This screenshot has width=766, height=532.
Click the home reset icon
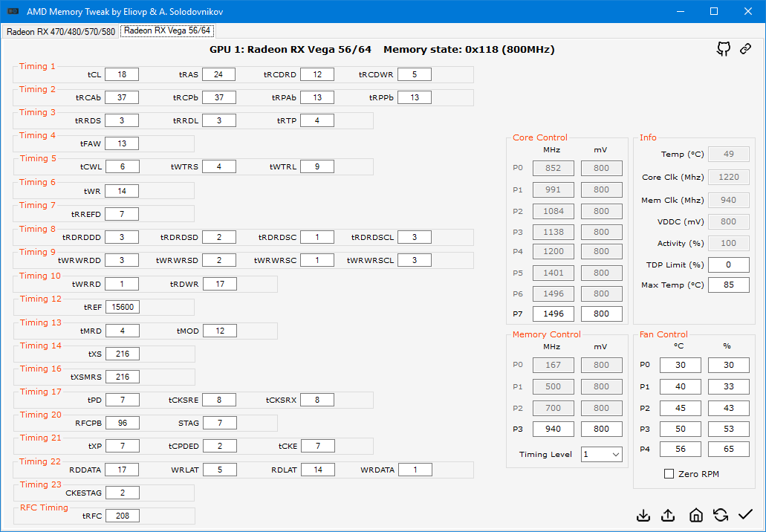coord(696,515)
